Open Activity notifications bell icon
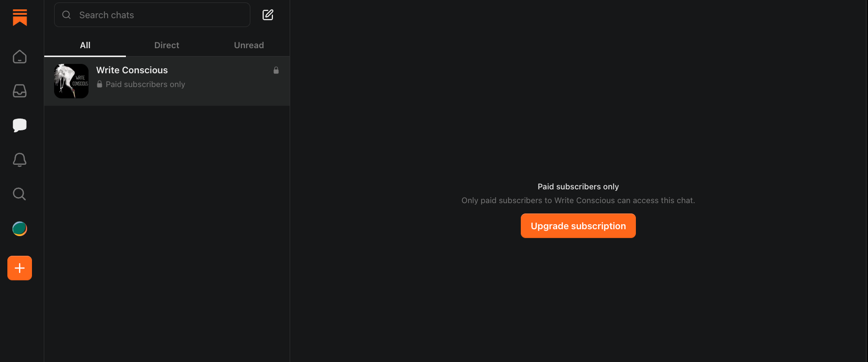868x362 pixels. tap(20, 160)
